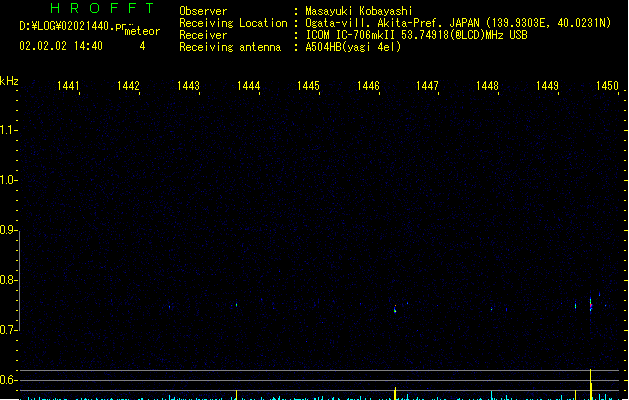
Task: Click the meteor count value 4
Action: point(142,46)
